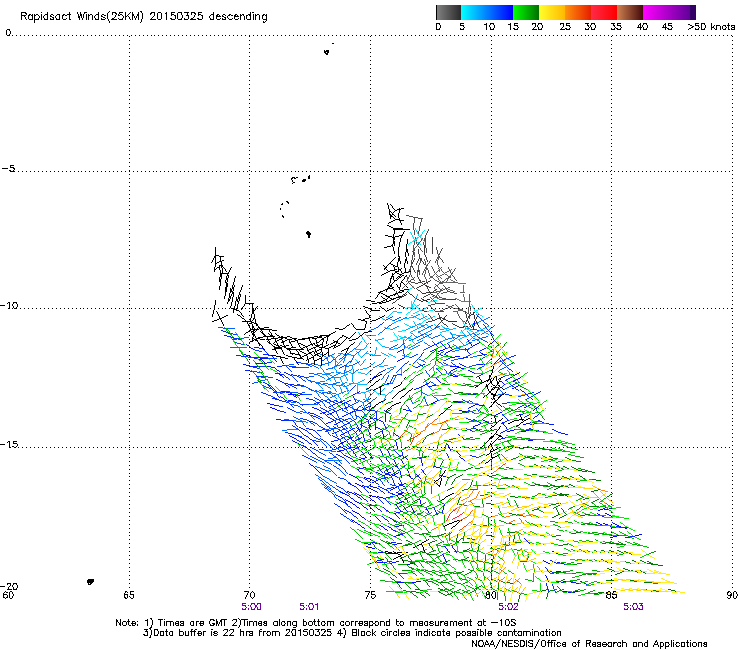Screen dimensions: 740x650
Task: Click the red 30-35 knots legend color
Action: [604, 12]
